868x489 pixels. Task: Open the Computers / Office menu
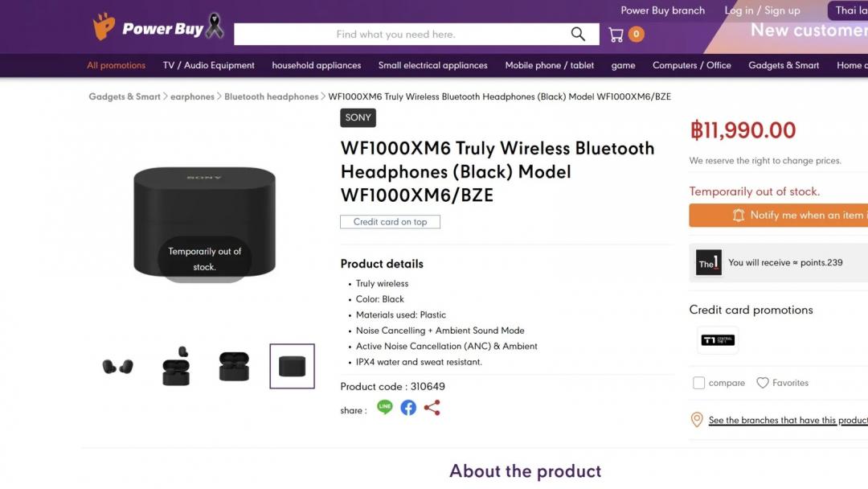tap(691, 65)
